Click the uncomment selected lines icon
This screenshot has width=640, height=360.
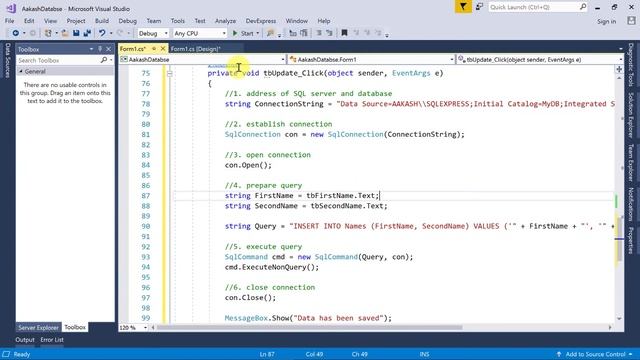coord(304,33)
